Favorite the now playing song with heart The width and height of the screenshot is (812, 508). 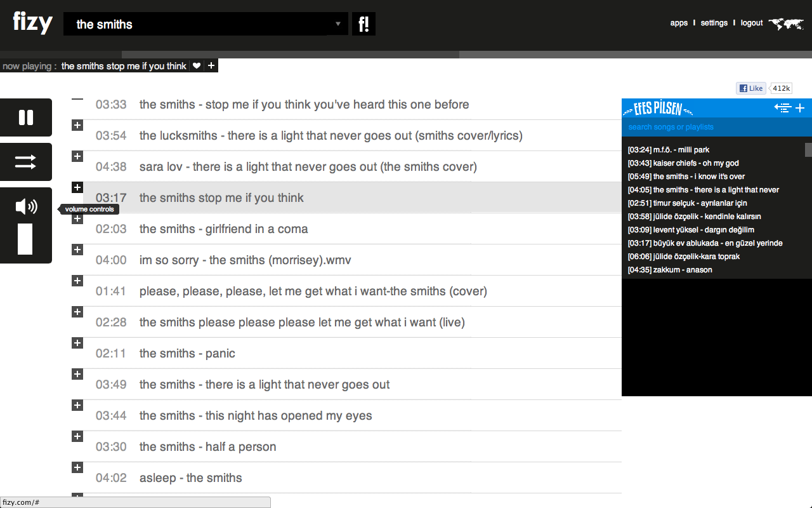point(197,65)
